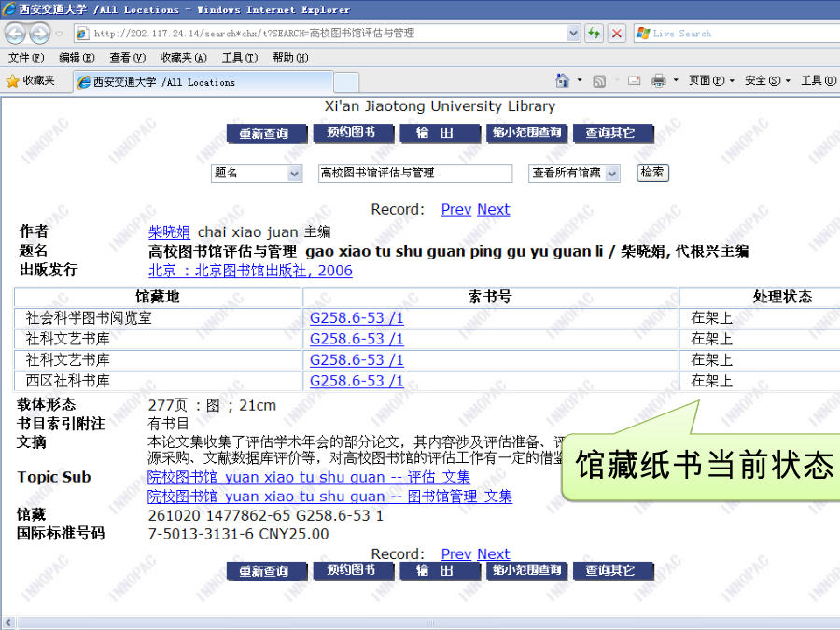
Task: Expand the address bar history dropdown
Action: (573, 34)
